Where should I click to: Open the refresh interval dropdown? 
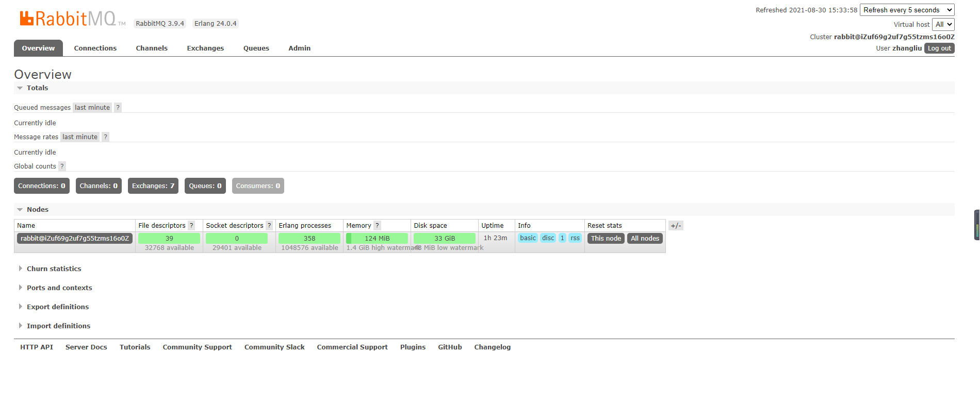click(907, 10)
